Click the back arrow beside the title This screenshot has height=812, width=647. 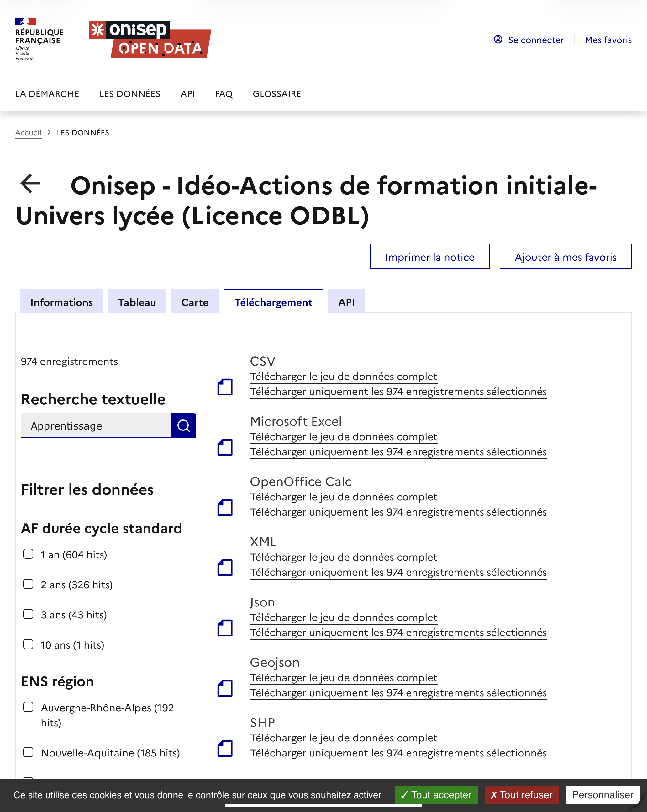tap(30, 184)
